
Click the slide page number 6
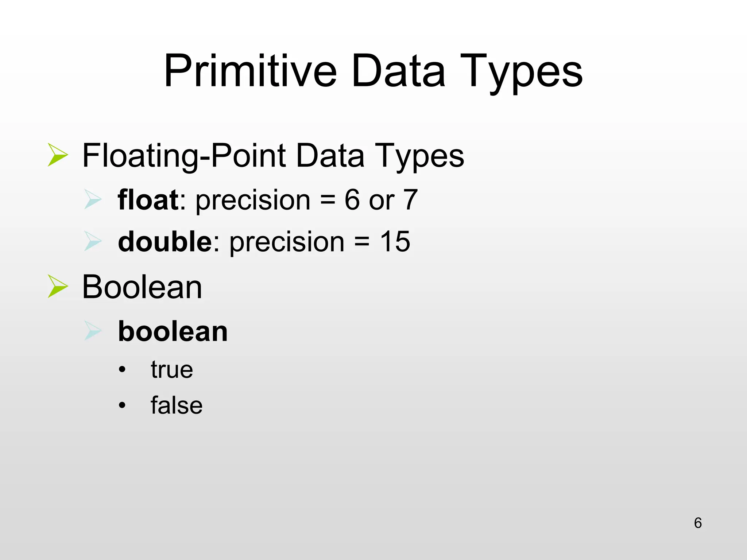click(x=698, y=523)
